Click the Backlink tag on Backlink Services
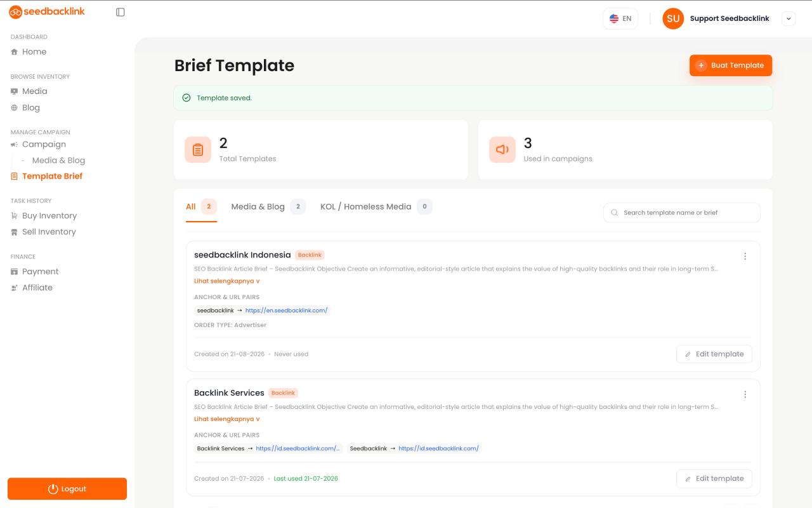The height and width of the screenshot is (508, 812). [x=283, y=393]
